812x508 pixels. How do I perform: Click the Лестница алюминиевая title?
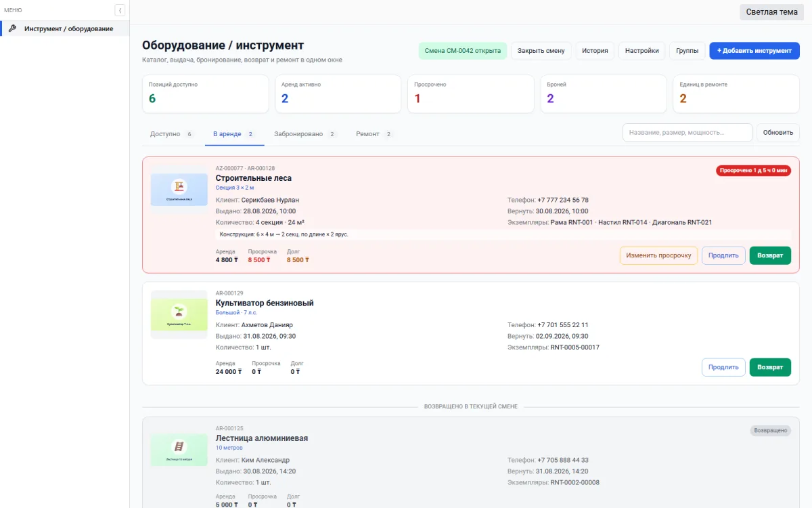[x=262, y=438]
